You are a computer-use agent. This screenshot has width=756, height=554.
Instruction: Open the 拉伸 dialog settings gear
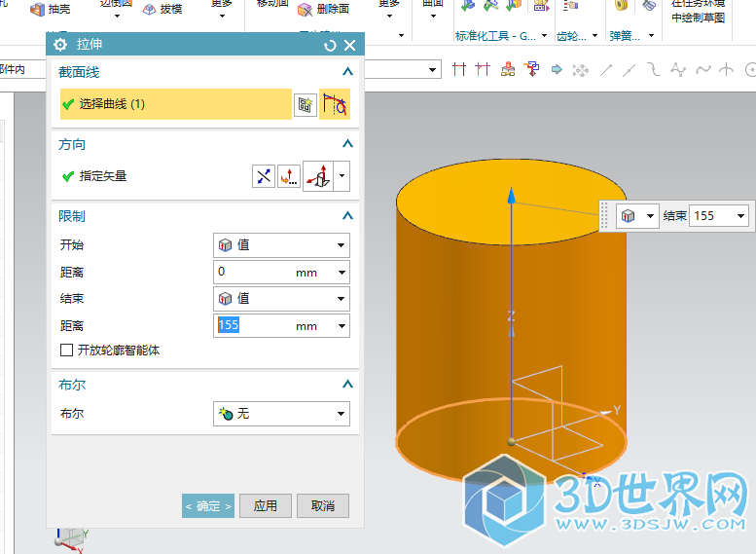[60, 45]
